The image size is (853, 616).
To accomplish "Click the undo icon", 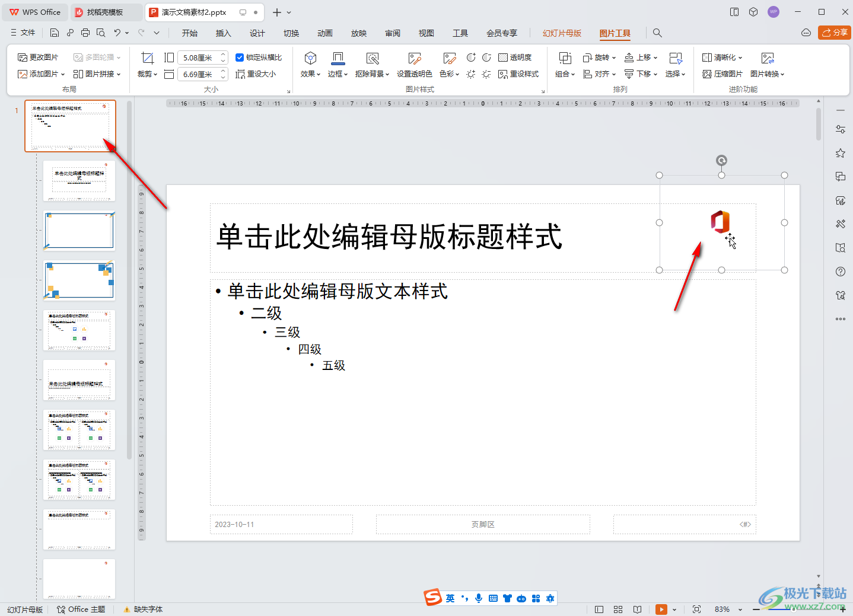I will tap(117, 33).
